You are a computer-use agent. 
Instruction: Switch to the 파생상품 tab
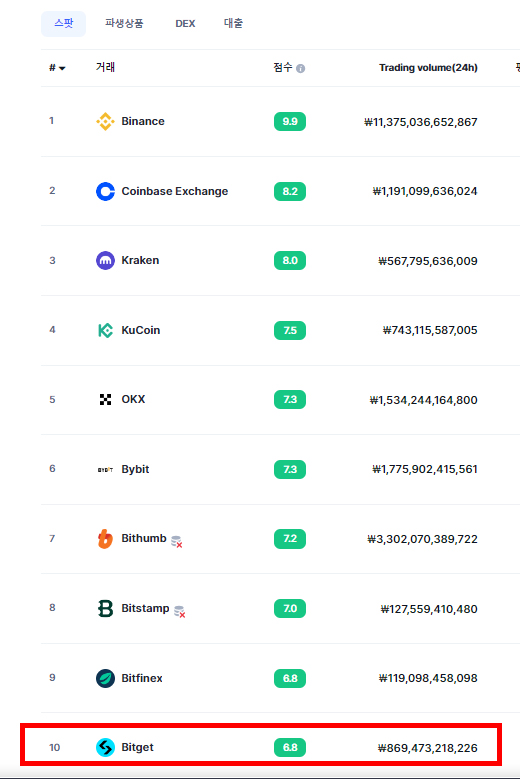click(x=124, y=23)
